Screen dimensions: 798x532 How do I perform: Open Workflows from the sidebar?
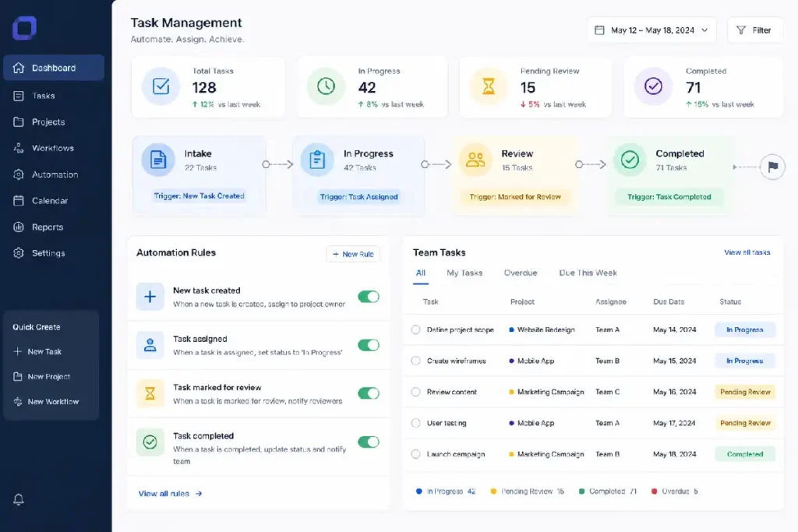pos(54,148)
